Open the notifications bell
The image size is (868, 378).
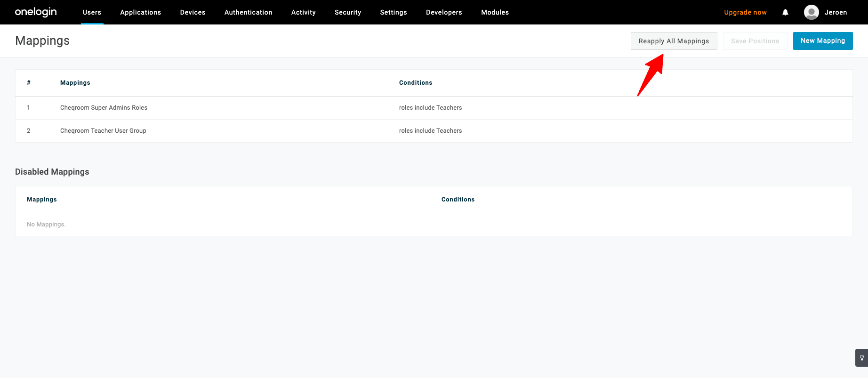pyautogui.click(x=785, y=12)
